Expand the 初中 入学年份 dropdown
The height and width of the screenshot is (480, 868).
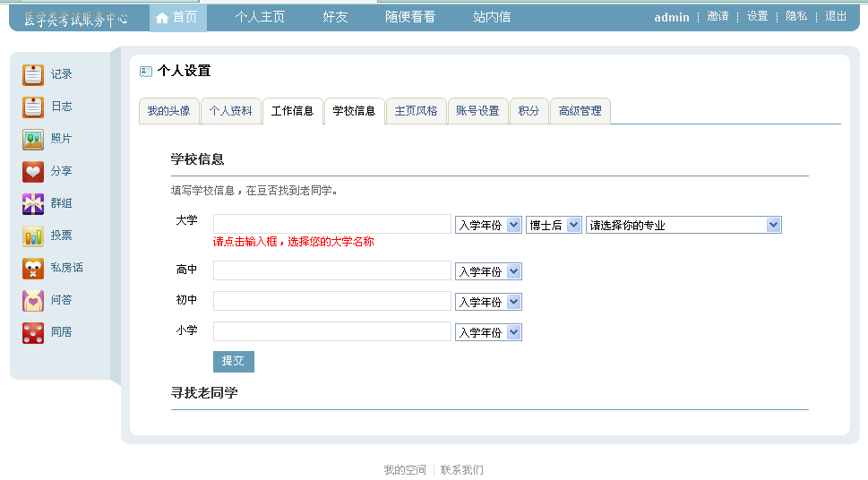[x=488, y=302]
